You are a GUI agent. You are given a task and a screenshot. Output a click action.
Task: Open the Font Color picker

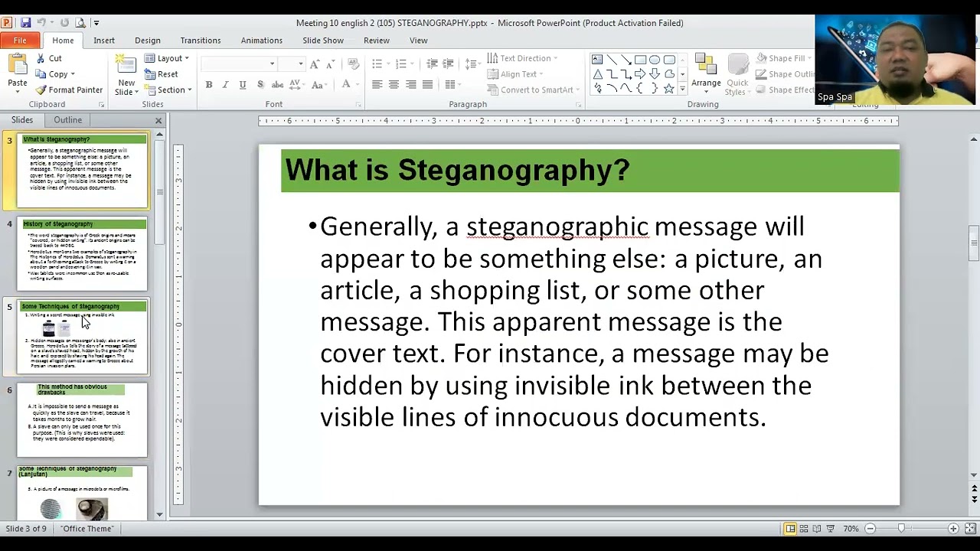pyautogui.click(x=348, y=85)
